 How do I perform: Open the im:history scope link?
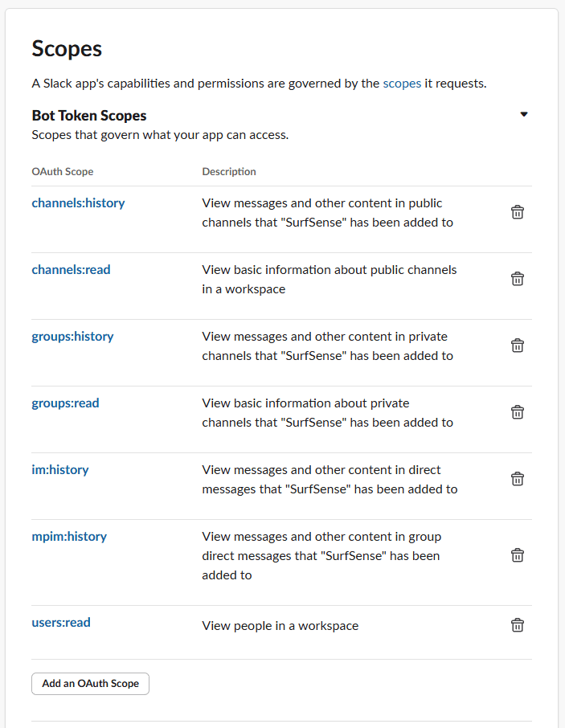(x=59, y=469)
